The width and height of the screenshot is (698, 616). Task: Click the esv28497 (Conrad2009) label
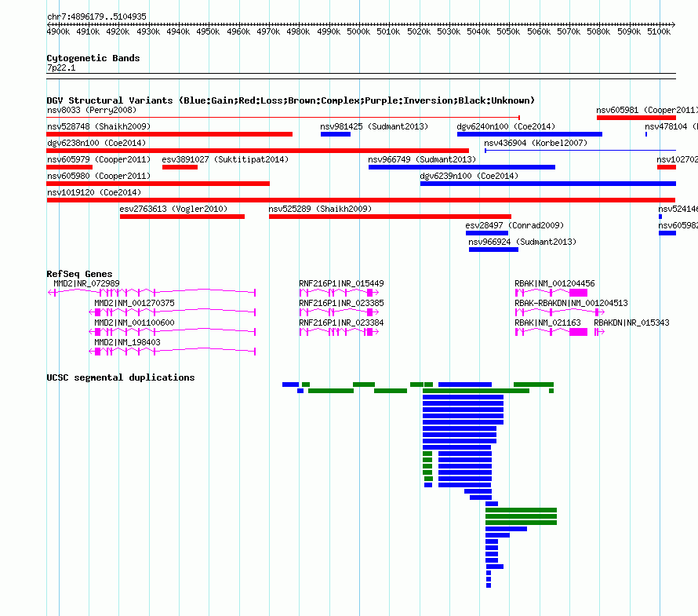(x=514, y=225)
